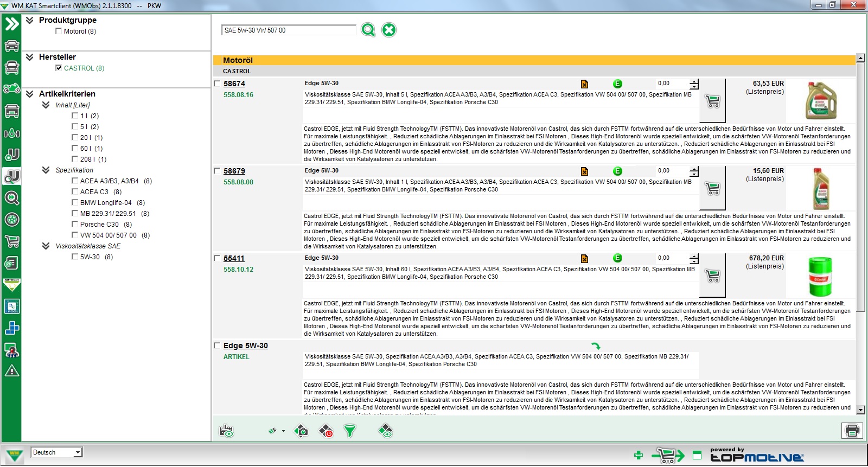Open the warning triangle icon in sidebar
The height and width of the screenshot is (467, 868).
click(12, 371)
